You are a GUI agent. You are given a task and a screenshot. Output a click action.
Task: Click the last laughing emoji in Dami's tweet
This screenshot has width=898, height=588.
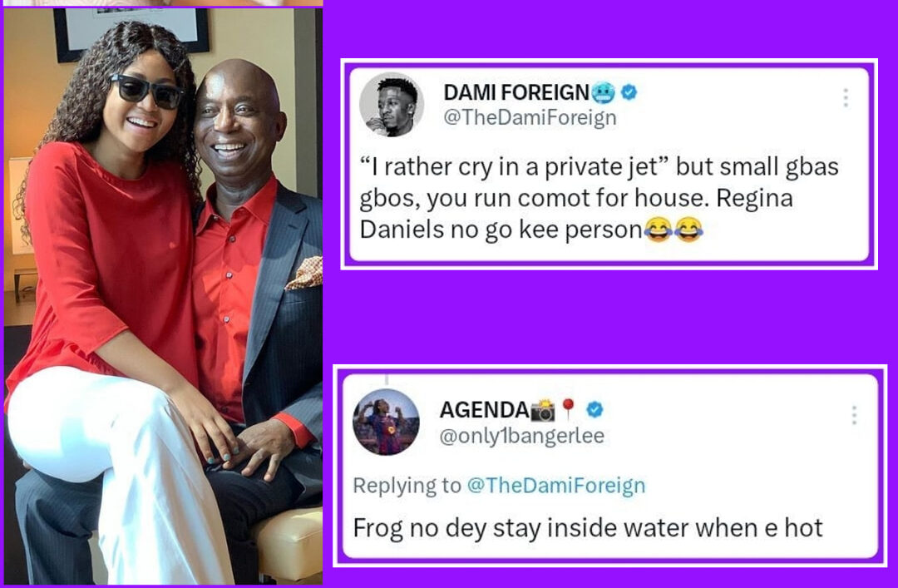tap(688, 230)
